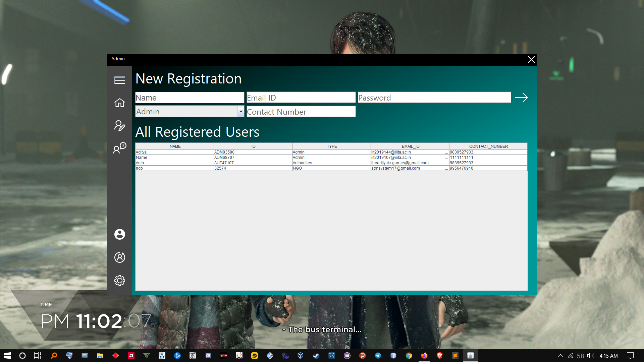644x362 pixels.
Task: Go to Home via sidebar icon
Action: 119,103
